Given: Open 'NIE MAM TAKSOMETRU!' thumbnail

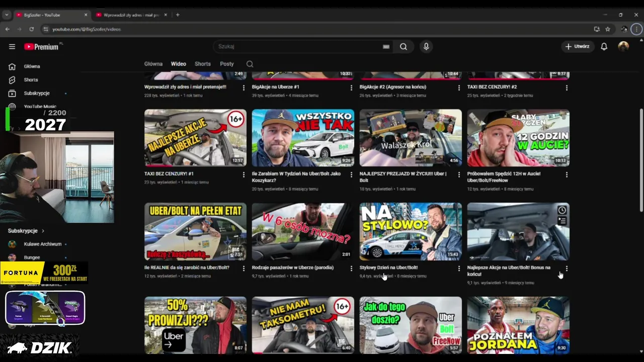Looking at the screenshot, I should 303,325.
